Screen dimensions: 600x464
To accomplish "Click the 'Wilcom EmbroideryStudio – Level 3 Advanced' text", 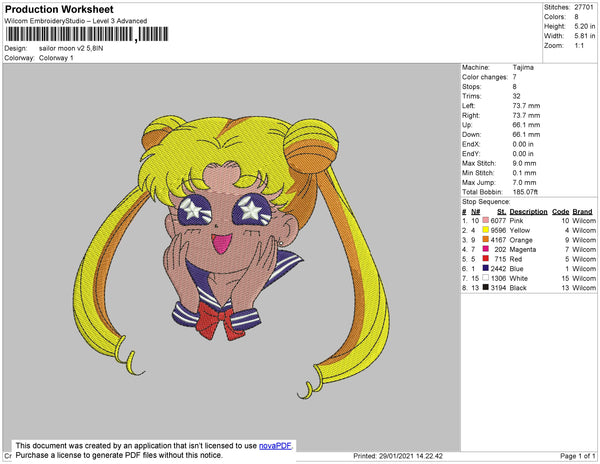I will point(76,21).
